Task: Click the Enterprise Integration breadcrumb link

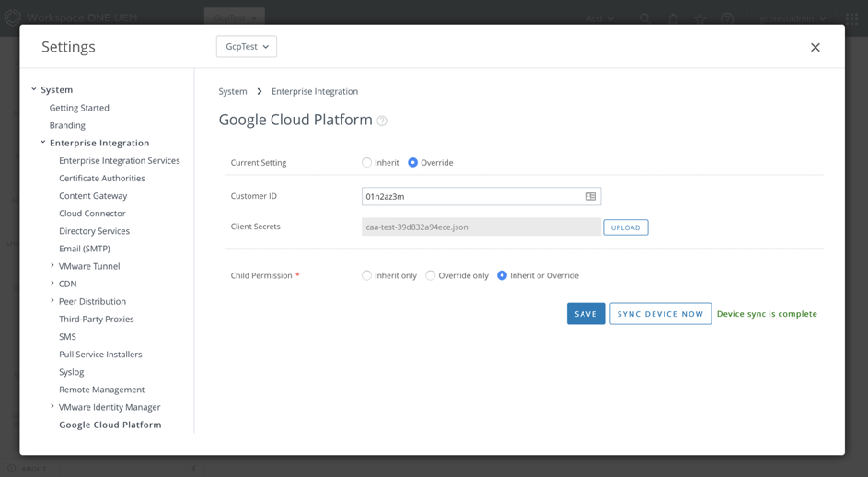Action: pyautogui.click(x=315, y=91)
